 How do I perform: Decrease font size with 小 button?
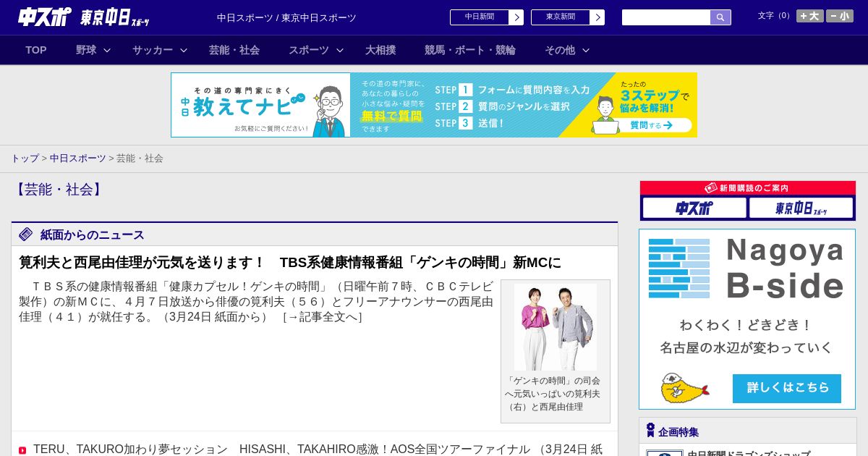pos(840,16)
